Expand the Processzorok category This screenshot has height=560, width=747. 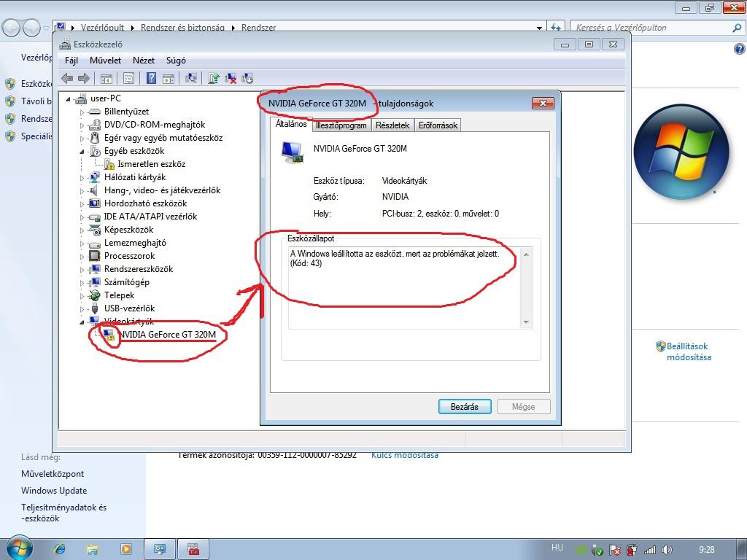click(x=82, y=256)
